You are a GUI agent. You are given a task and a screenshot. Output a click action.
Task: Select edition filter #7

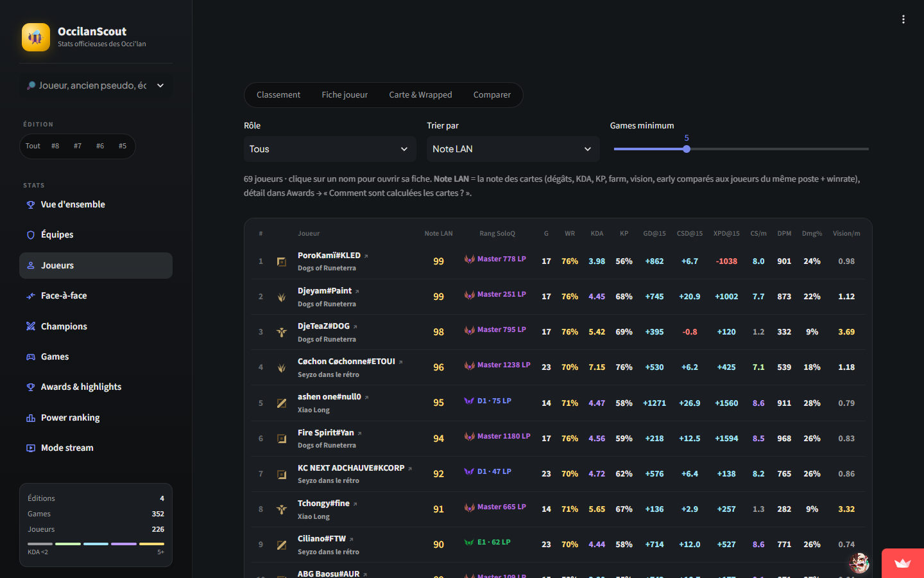coord(78,146)
